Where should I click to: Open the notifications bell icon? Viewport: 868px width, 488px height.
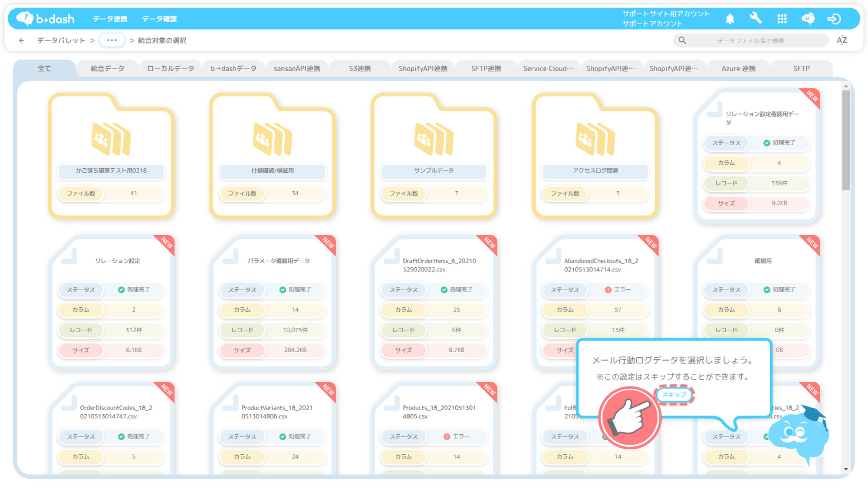click(x=730, y=19)
